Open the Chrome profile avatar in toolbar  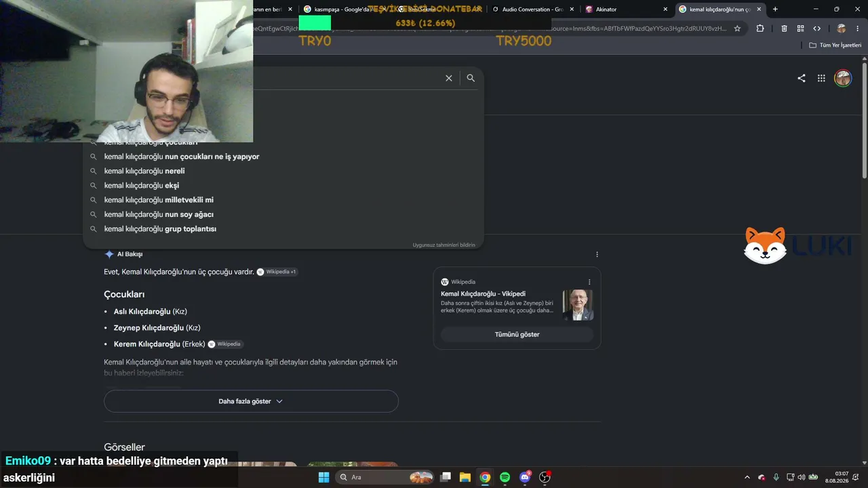(842, 28)
